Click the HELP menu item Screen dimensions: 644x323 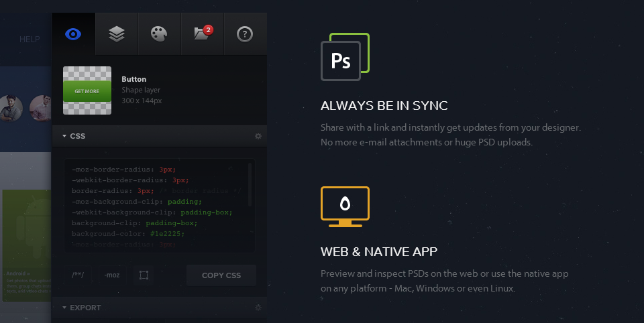click(x=30, y=40)
